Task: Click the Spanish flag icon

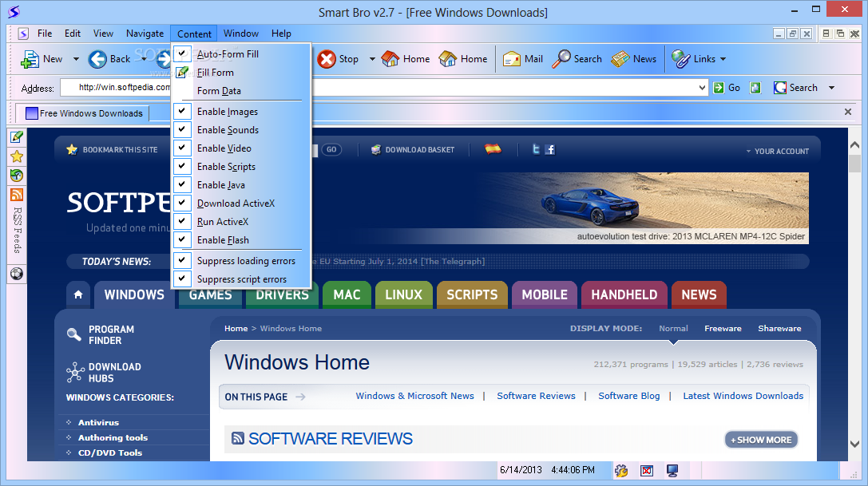Action: pyautogui.click(x=493, y=148)
